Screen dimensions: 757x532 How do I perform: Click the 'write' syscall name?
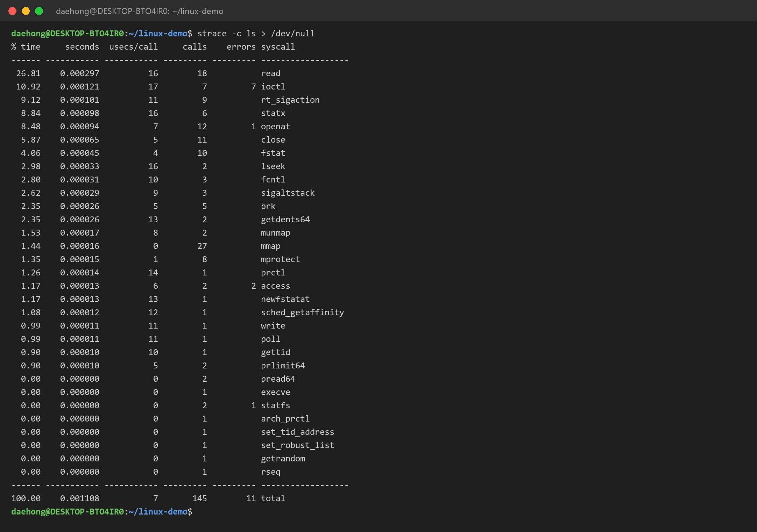tap(273, 326)
